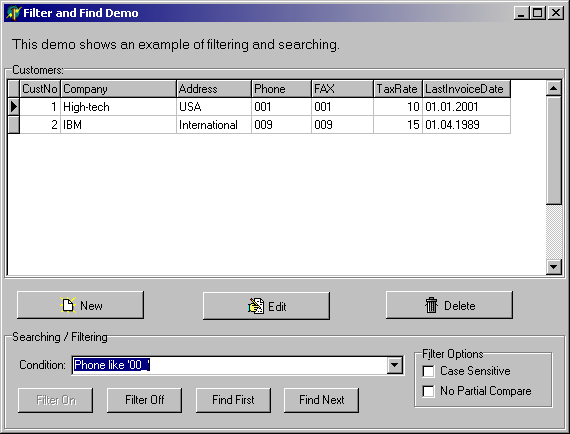Click the app icon in title bar
The width and height of the screenshot is (570, 434).
13,13
